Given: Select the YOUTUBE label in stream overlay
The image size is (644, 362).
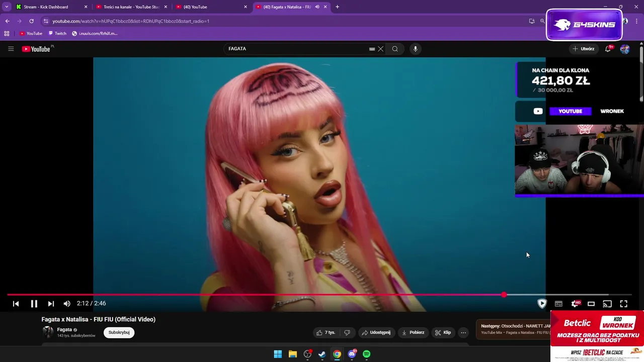Looking at the screenshot, I should pos(570,111).
